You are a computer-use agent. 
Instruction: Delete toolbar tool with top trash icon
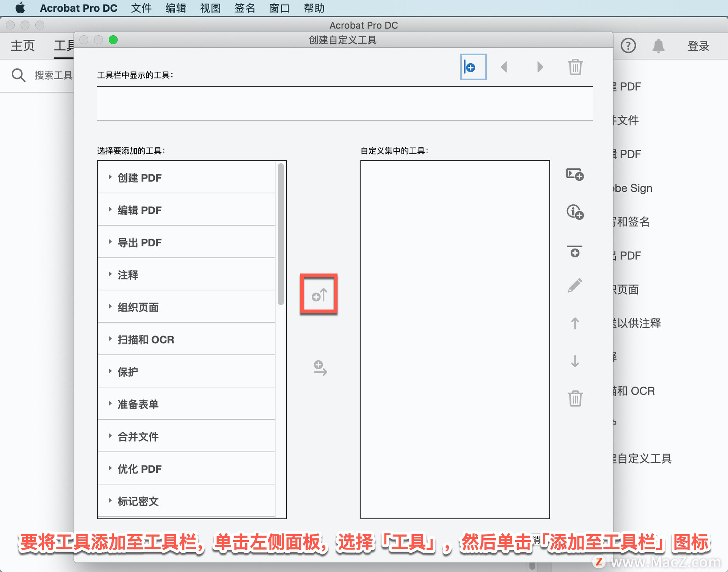pyautogui.click(x=575, y=67)
